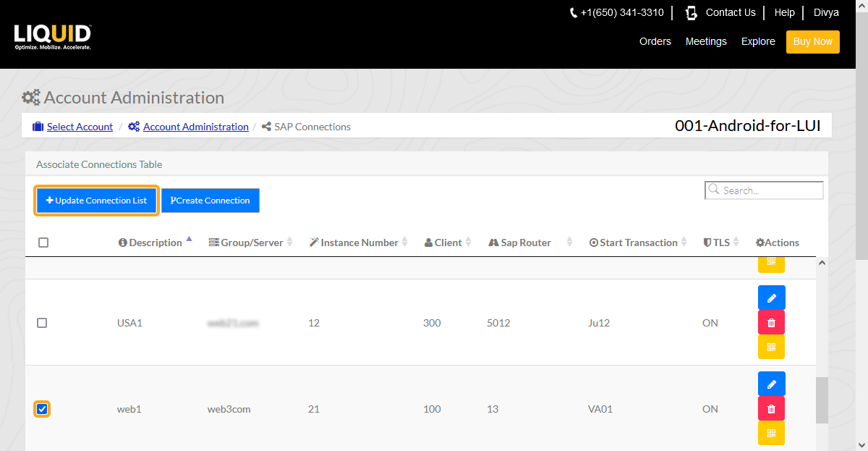The width and height of the screenshot is (868, 451).
Task: Click the USA1 description cell
Action: [129, 323]
